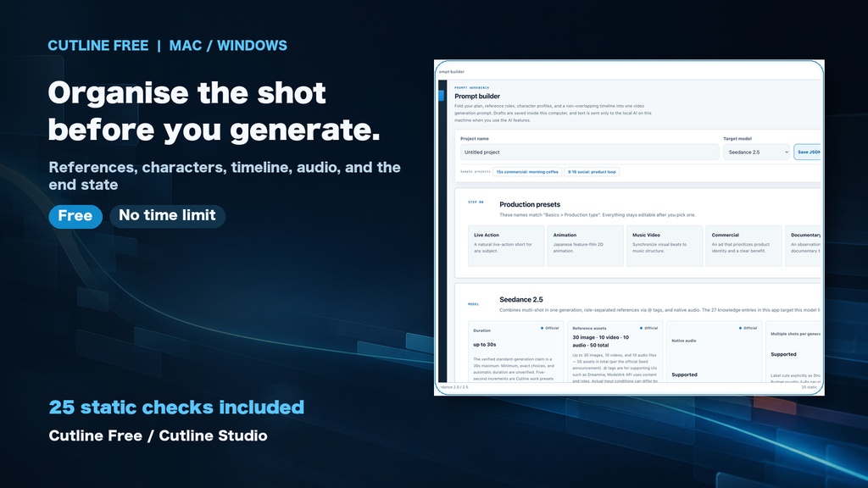Click the Official tag on the Duration card
The image size is (868, 488).
549,328
